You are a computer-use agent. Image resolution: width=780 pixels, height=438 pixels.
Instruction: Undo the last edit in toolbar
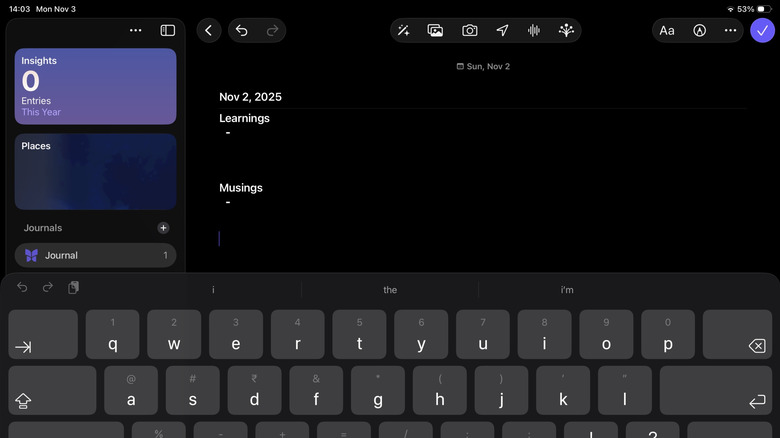tap(242, 30)
